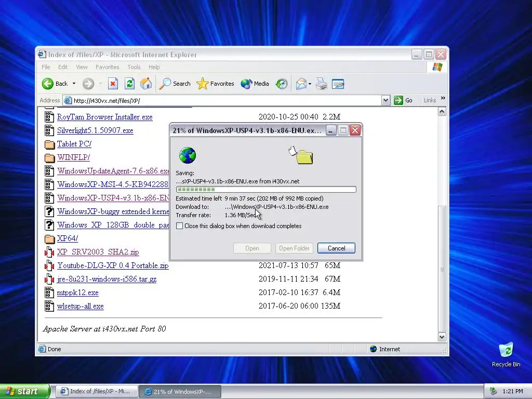Click the Internet zone status indicator
This screenshot has height=399, width=532.
385,349
